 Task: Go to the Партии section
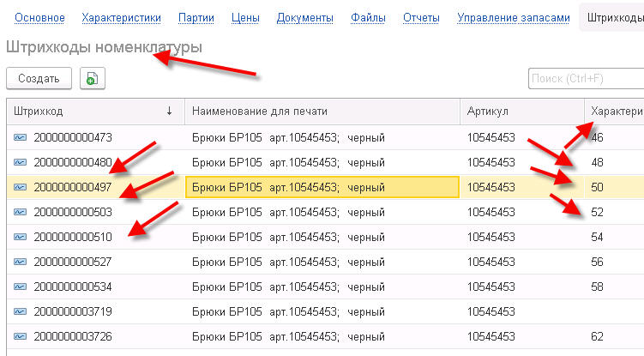(196, 18)
